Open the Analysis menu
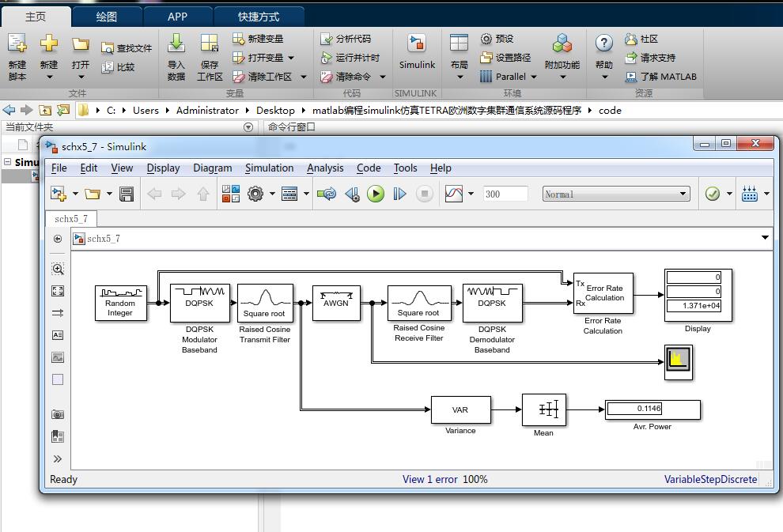This screenshot has height=532, width=783. pos(325,168)
